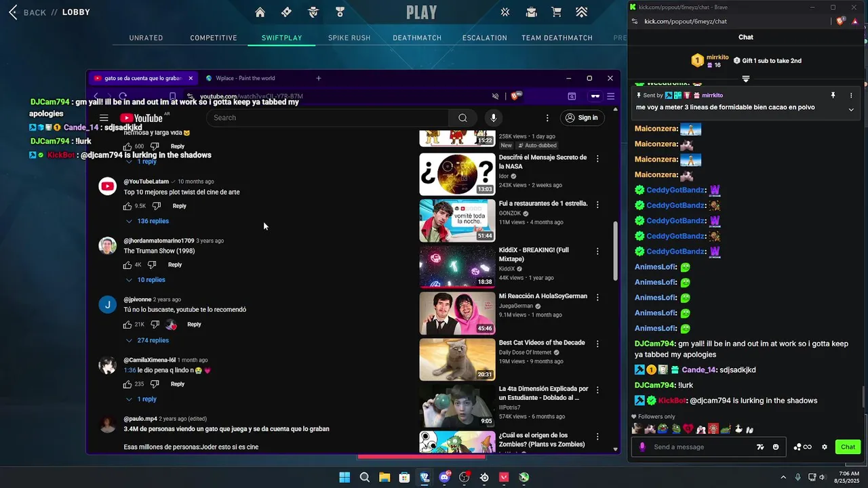
Task: Expand the pinned chat message chevron
Action: coord(851,110)
